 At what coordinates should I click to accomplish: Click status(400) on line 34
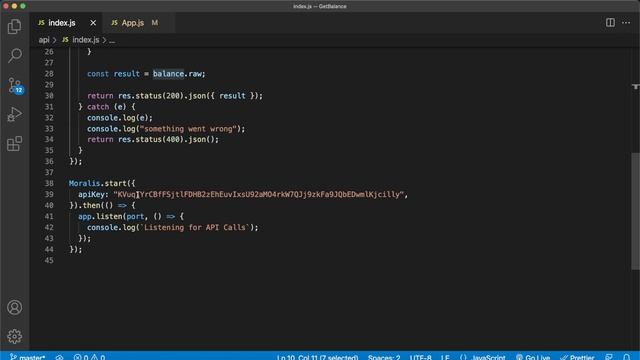click(x=159, y=139)
